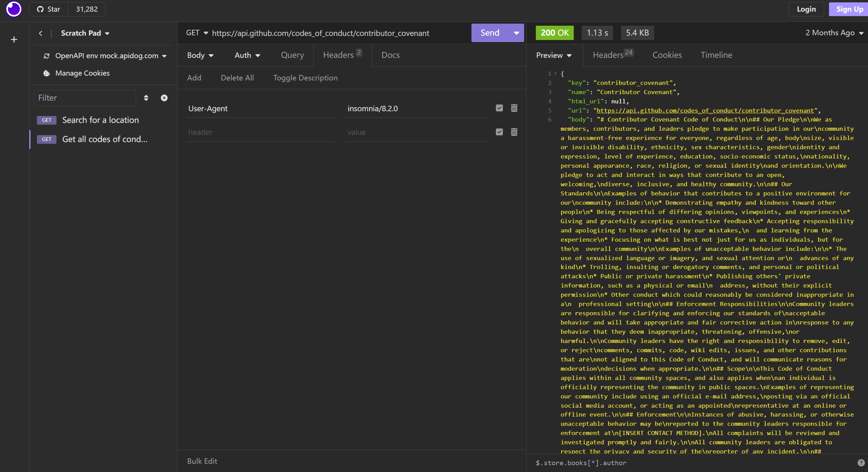Open the sort order arrows next to Filter
This screenshot has width=868, height=472.
(x=146, y=98)
